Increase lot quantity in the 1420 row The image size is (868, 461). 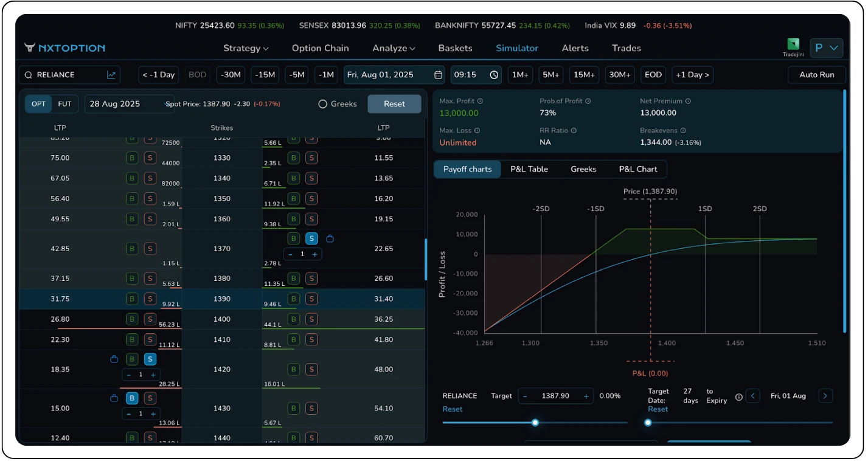pos(153,375)
